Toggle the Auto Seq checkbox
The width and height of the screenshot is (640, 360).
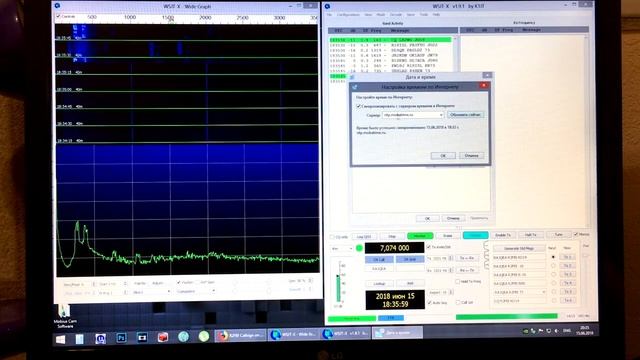[429, 302]
